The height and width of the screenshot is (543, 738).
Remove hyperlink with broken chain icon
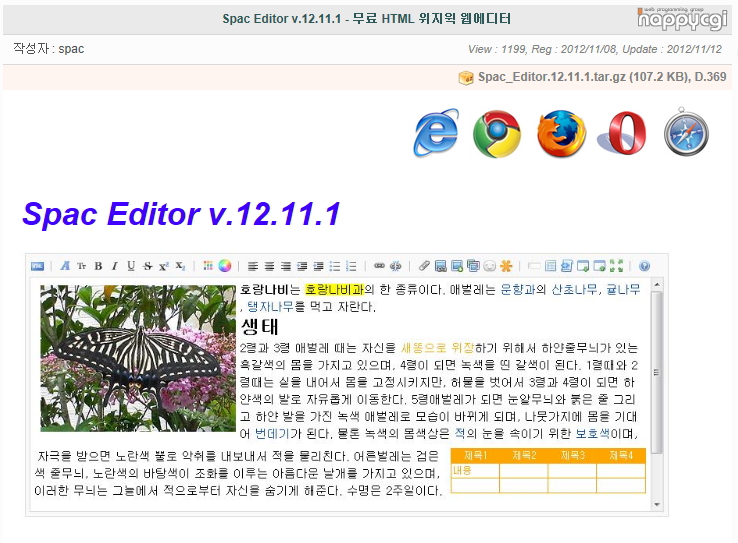(x=396, y=266)
